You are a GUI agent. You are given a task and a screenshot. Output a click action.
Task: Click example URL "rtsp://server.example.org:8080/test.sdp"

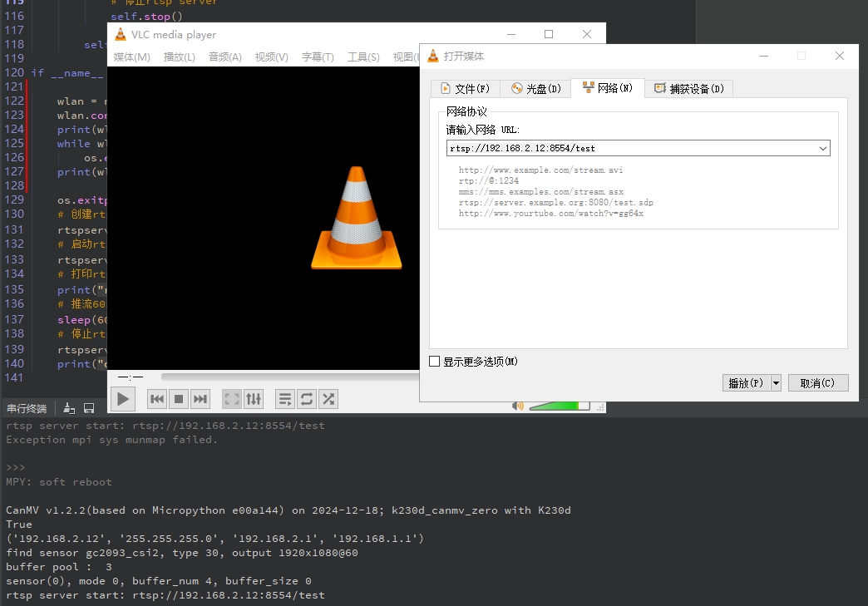[555, 203]
